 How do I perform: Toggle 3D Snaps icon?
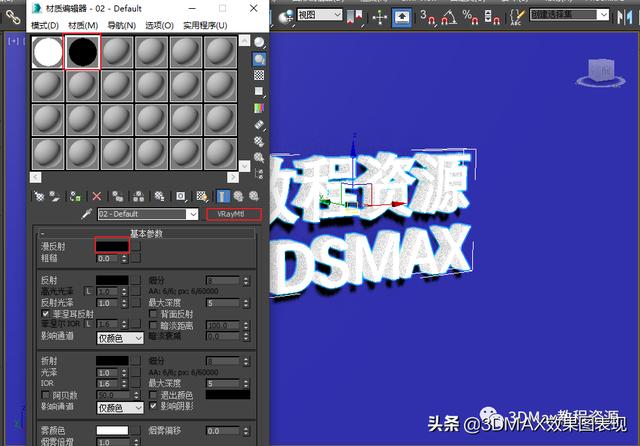pyautogui.click(x=427, y=17)
